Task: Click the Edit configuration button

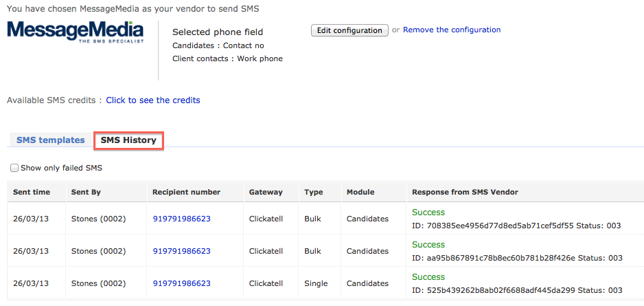Action: click(x=349, y=30)
